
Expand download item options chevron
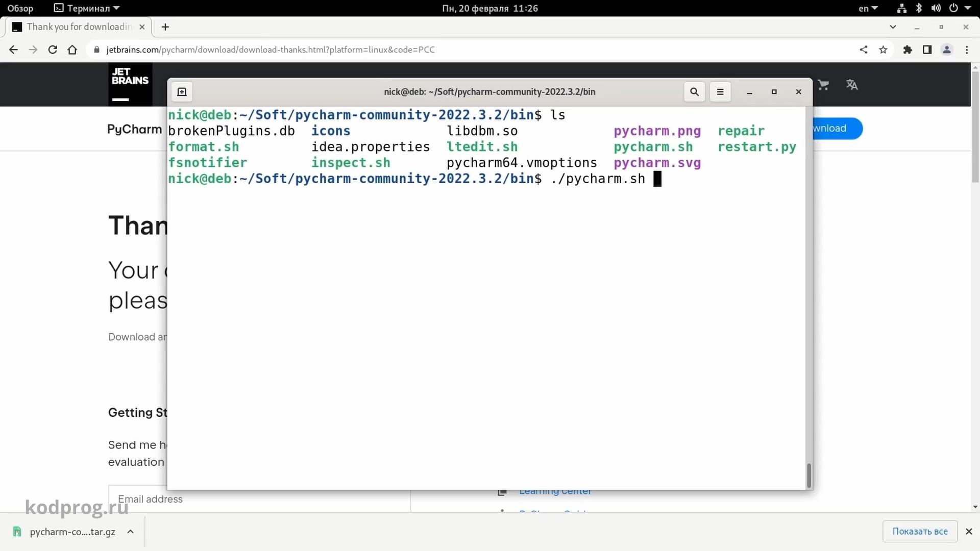coord(131,532)
